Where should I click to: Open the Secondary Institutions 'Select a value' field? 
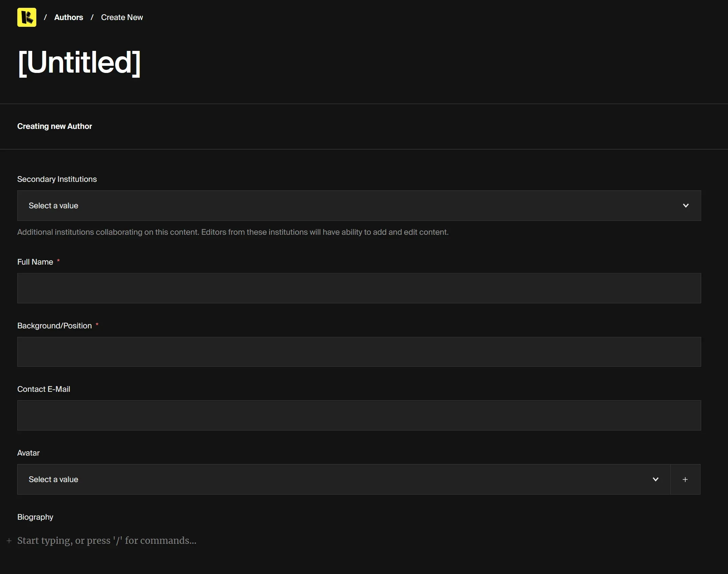point(339,206)
